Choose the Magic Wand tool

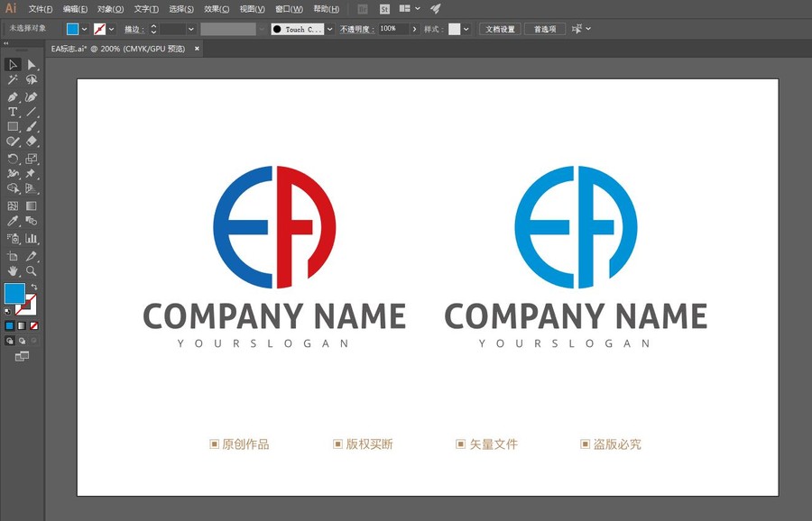(x=13, y=79)
